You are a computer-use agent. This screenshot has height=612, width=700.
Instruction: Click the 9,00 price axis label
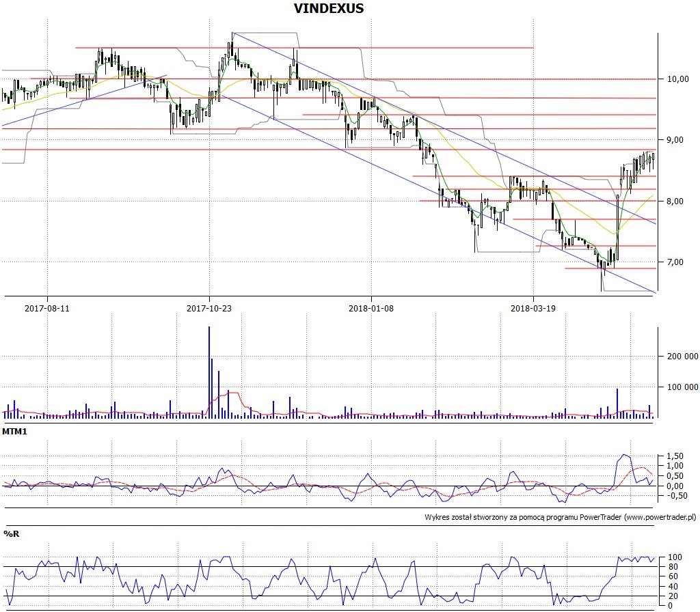coord(675,139)
